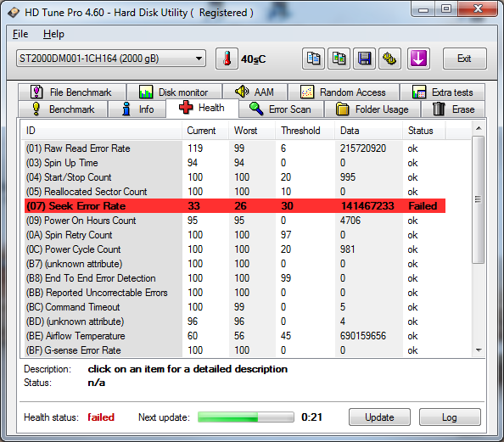
Task: Click the data value 141467233
Action: click(x=367, y=206)
